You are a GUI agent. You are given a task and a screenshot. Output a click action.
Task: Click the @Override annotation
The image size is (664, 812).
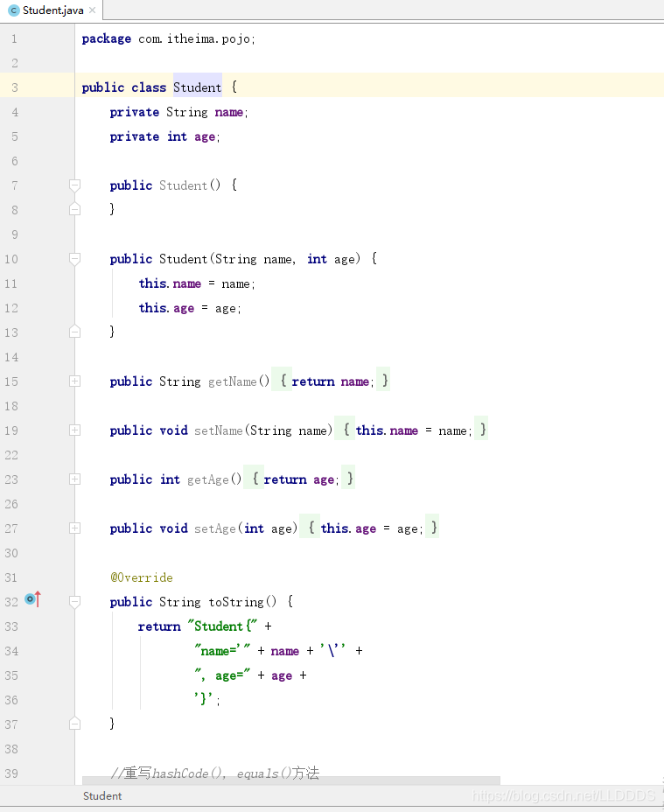(x=142, y=577)
